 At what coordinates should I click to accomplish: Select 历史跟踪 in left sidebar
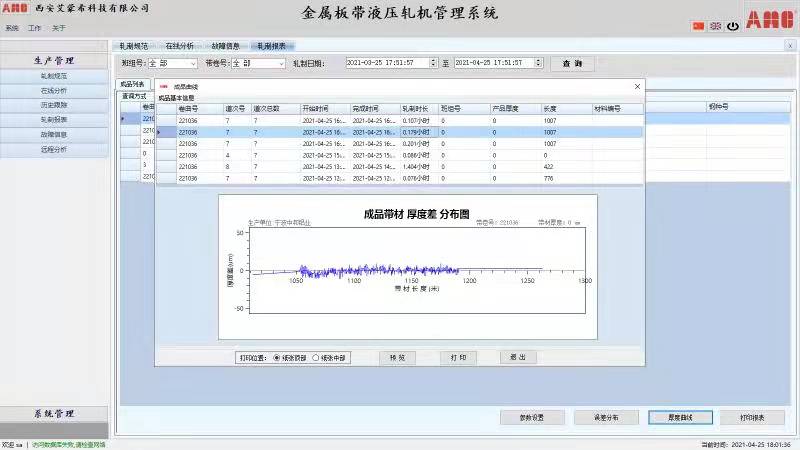pyautogui.click(x=54, y=105)
